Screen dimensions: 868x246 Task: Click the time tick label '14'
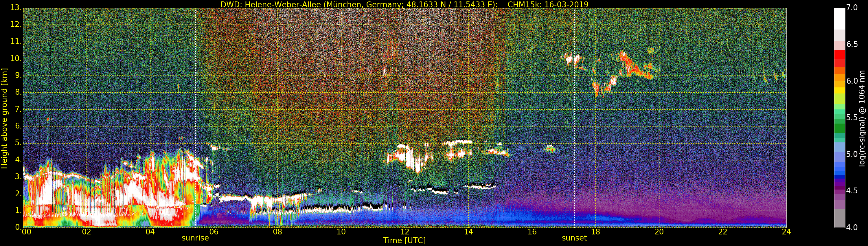pos(468,232)
